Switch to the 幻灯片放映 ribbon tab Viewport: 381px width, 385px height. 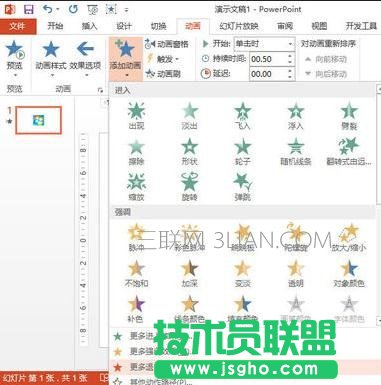click(x=238, y=26)
